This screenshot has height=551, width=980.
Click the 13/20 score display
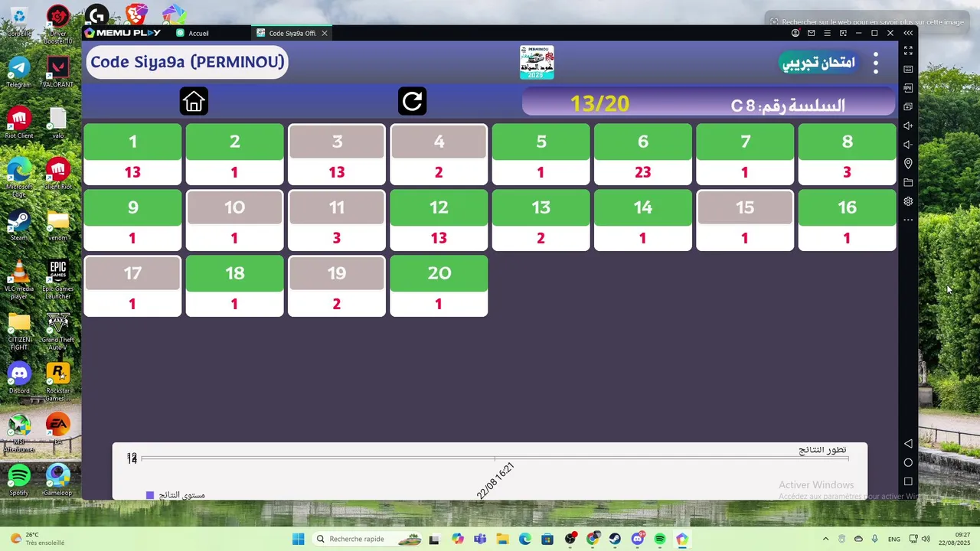tap(599, 104)
